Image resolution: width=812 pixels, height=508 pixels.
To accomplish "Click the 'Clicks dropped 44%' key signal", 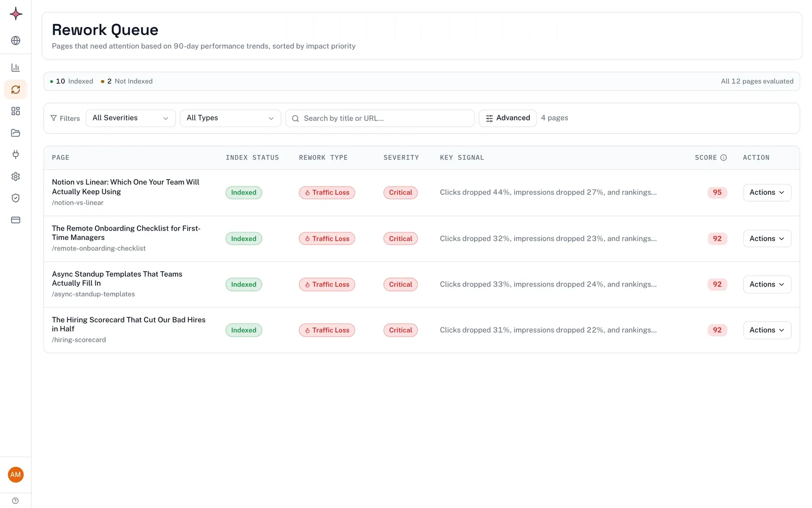I will tap(548, 193).
